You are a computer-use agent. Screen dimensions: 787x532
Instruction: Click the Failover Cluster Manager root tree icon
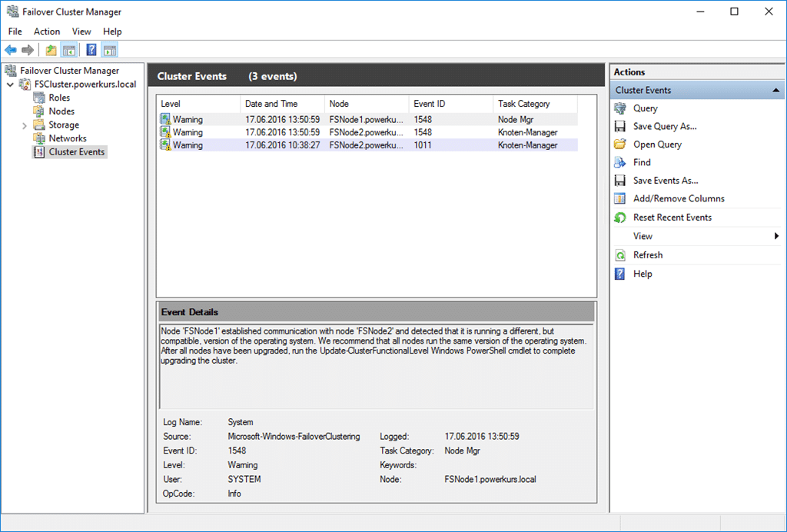tap(11, 71)
